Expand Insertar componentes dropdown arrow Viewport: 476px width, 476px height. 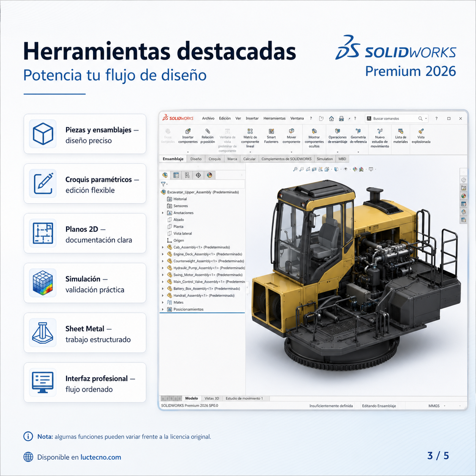pos(188,152)
